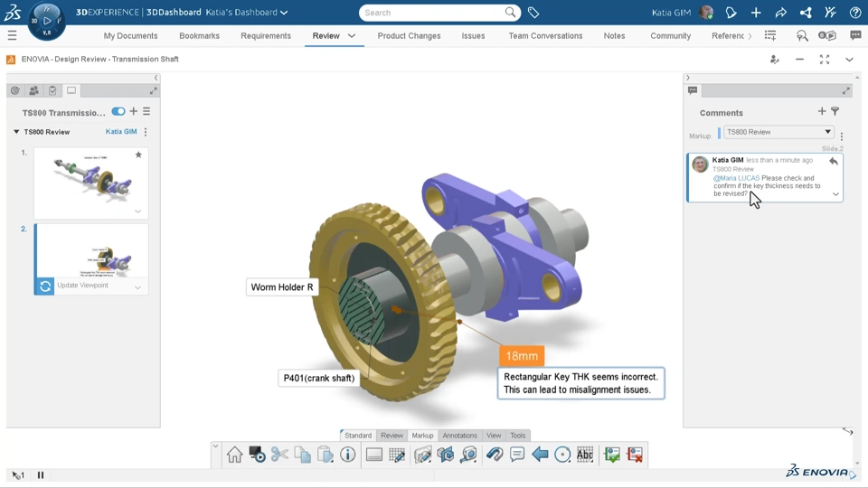
Task: Collapse the right Comments panel arrow
Action: [687, 78]
